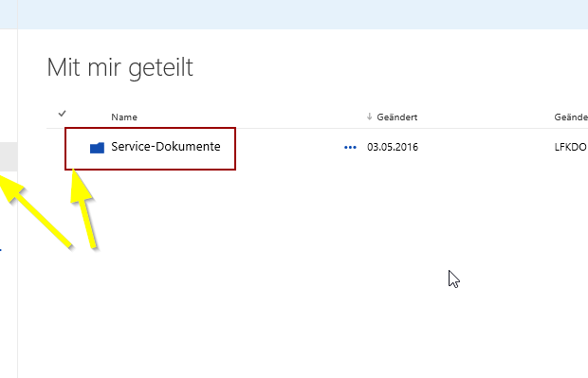Click the LFKDO modified-by entry
Viewport: 588px width, 378px height.
571,147
